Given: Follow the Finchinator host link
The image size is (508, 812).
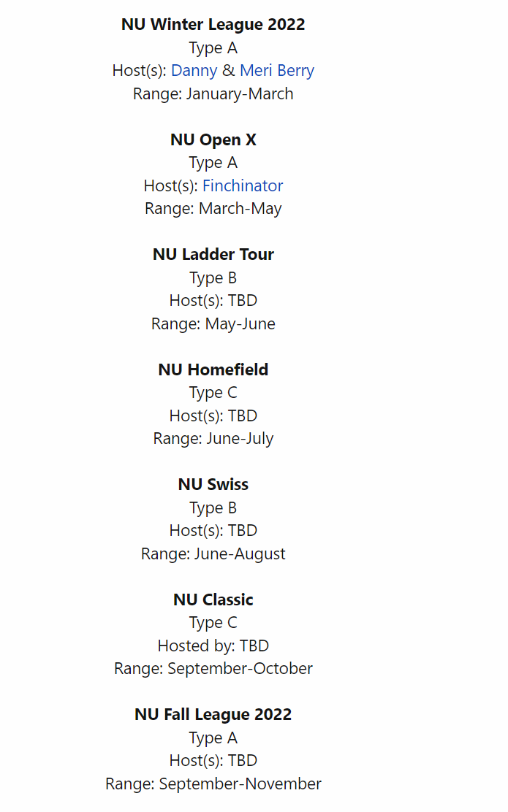Looking at the screenshot, I should coord(243,185).
